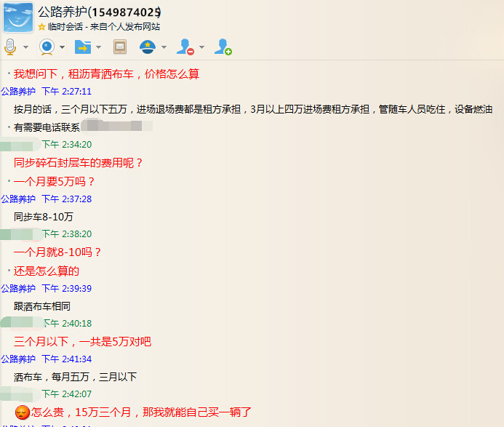Expand the video call options arrow
Viewport: 504px width, 427px height.
63,47
